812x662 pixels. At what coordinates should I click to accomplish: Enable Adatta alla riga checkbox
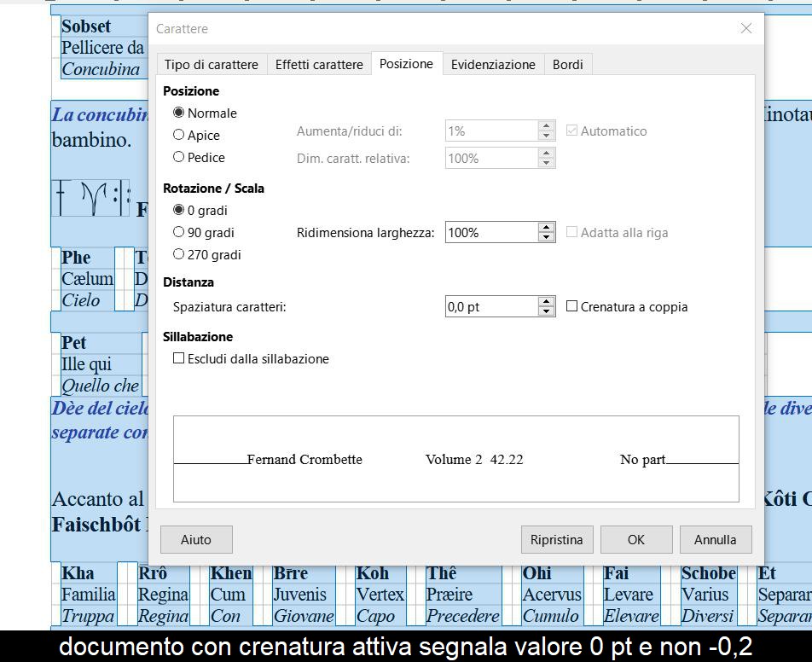point(618,233)
